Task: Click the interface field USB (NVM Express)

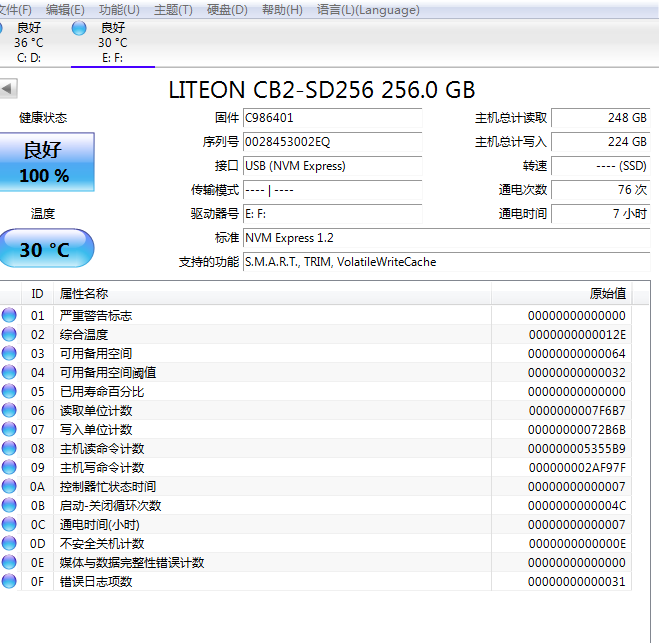Action: tap(332, 166)
